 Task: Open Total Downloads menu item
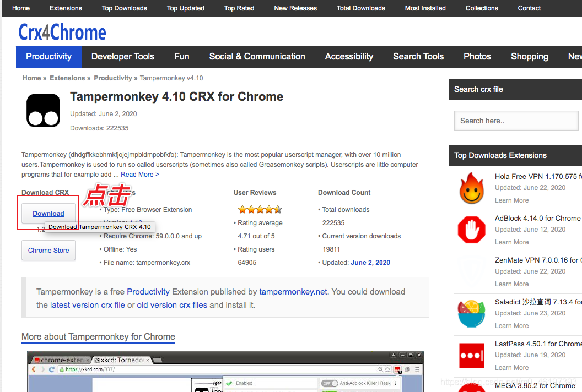tap(361, 8)
